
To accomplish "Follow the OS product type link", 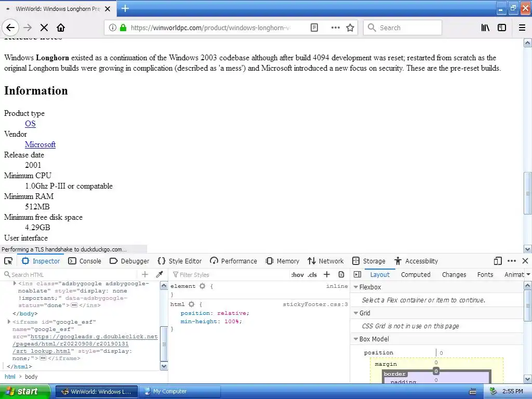I will coord(30,124).
